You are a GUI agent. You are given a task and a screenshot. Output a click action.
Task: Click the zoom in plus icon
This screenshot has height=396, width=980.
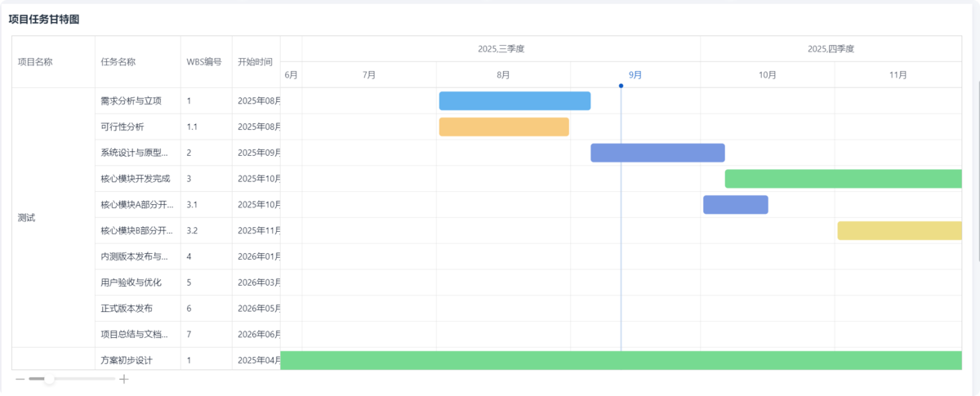tap(124, 379)
